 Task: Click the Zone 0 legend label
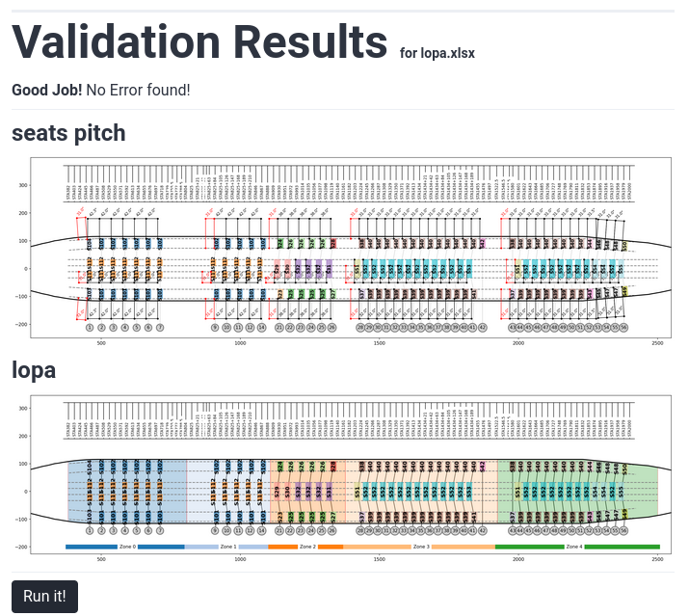pos(127,547)
